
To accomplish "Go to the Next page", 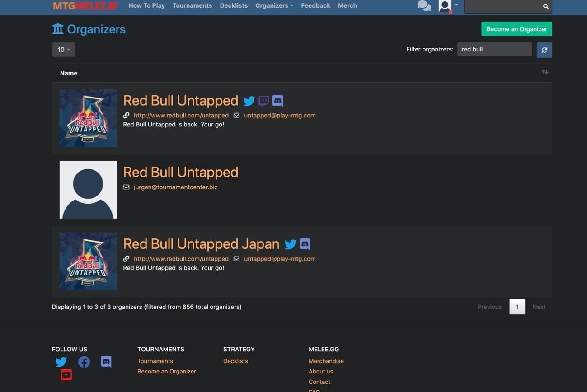I will (539, 307).
